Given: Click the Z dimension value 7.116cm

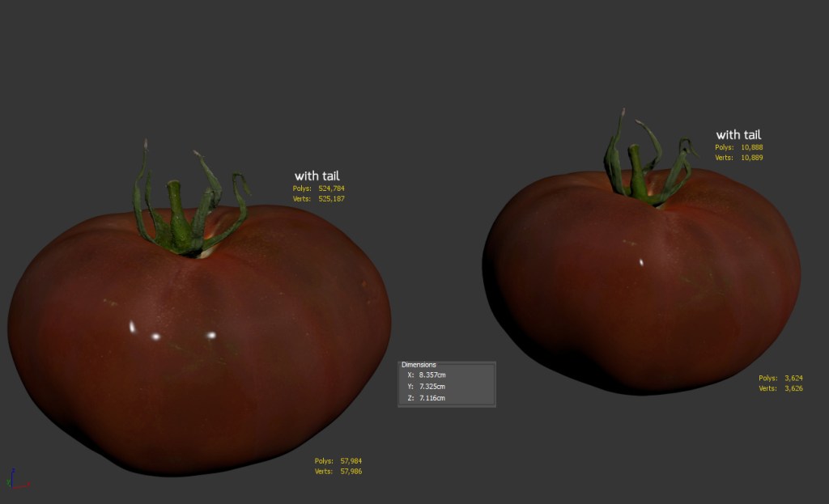Looking at the screenshot, I should tap(432, 398).
